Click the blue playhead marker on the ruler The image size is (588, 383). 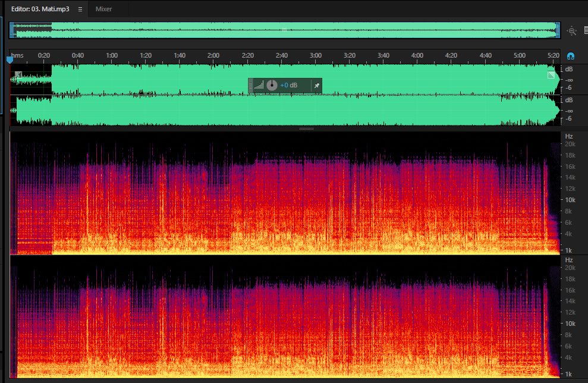pyautogui.click(x=10, y=59)
